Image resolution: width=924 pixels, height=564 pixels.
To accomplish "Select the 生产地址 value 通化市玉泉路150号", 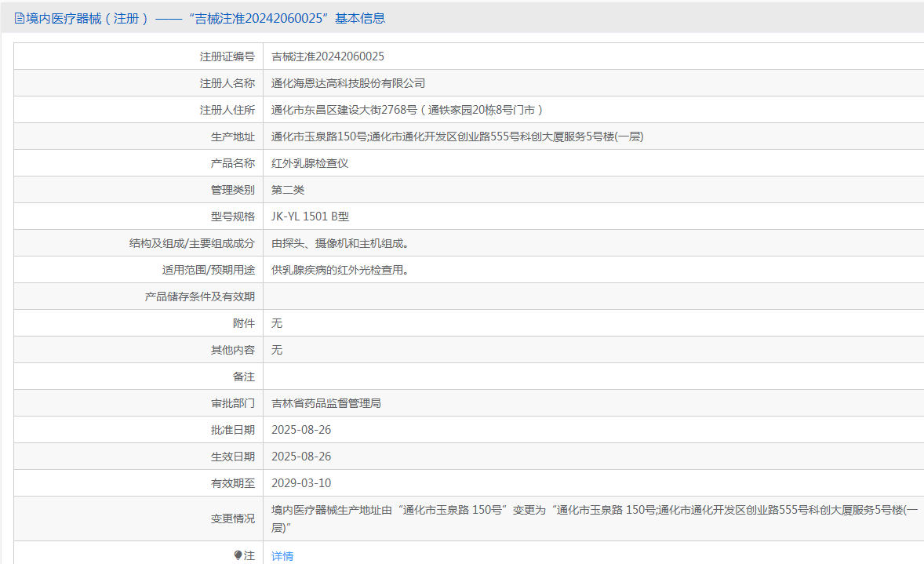I will (x=318, y=136).
